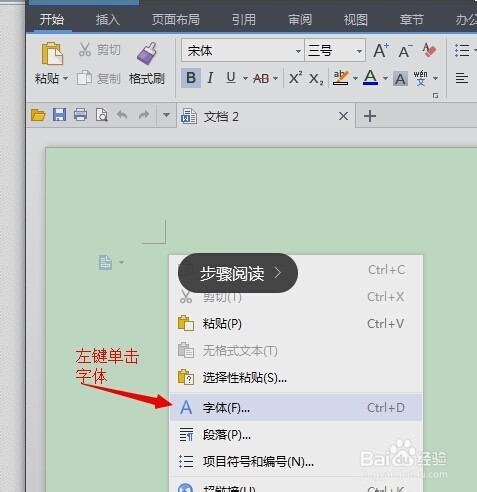The height and width of the screenshot is (492, 477).
Task: Switch to 开始 ribbon tab
Action: click(52, 19)
